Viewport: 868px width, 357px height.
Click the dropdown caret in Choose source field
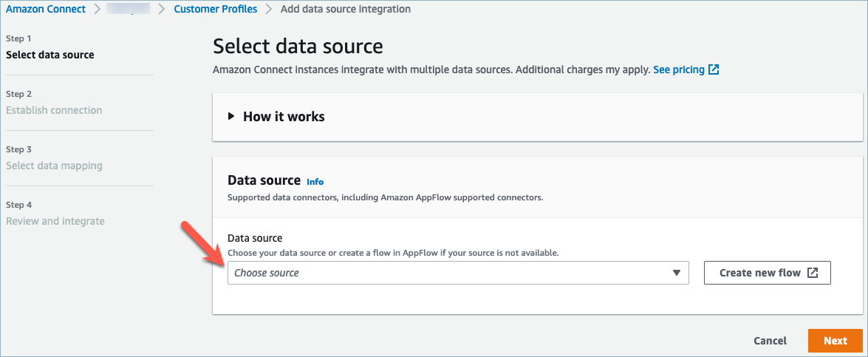[x=676, y=273]
